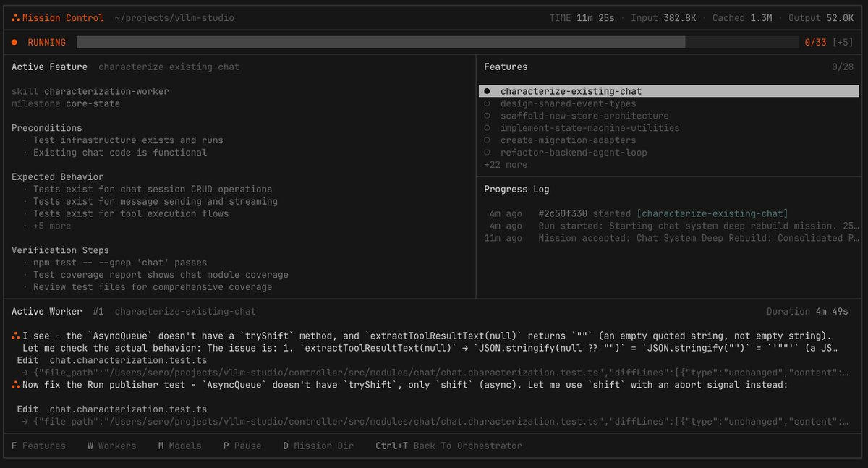Click the TIME 11m 25s indicator

click(x=582, y=18)
